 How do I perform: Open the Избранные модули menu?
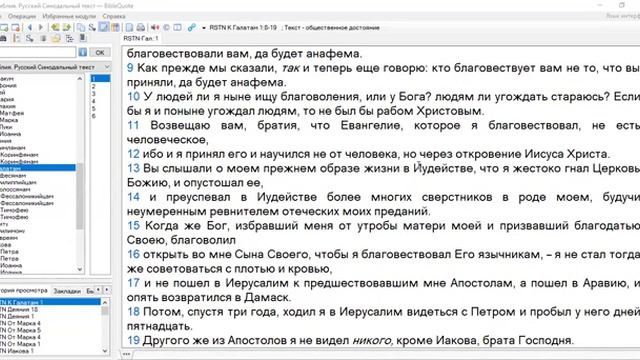click(69, 16)
